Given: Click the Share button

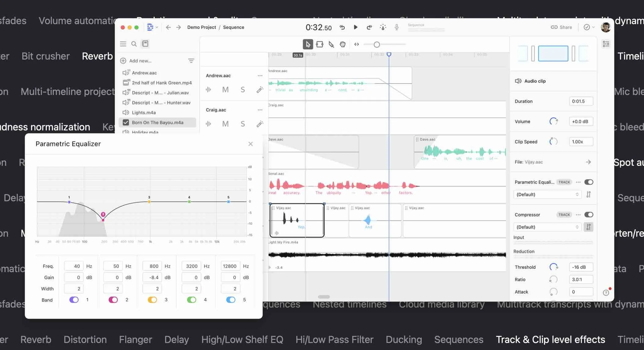Looking at the screenshot, I should coord(562,27).
